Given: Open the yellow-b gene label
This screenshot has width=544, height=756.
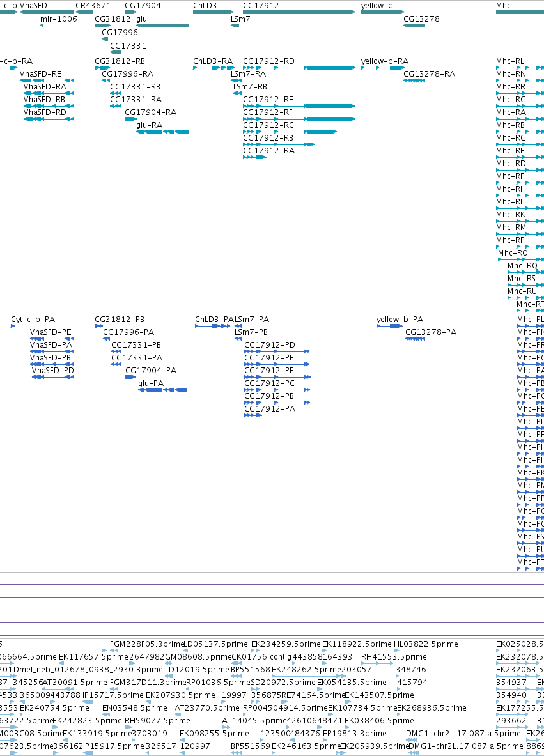Looking at the screenshot, I should coord(377,6).
